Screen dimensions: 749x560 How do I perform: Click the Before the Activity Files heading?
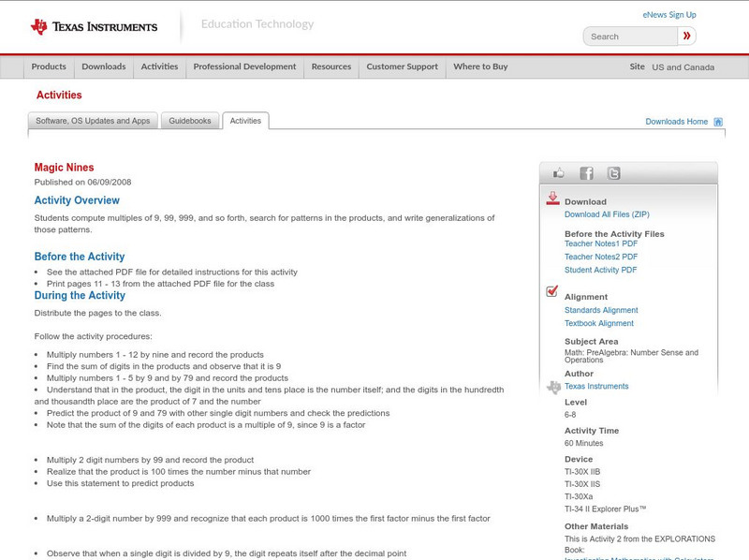tap(614, 234)
